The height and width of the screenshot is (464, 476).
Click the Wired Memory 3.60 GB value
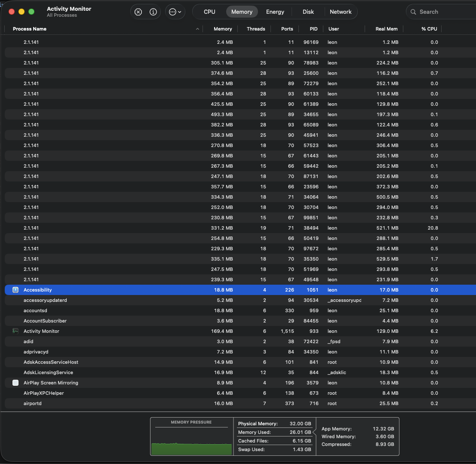click(x=384, y=436)
